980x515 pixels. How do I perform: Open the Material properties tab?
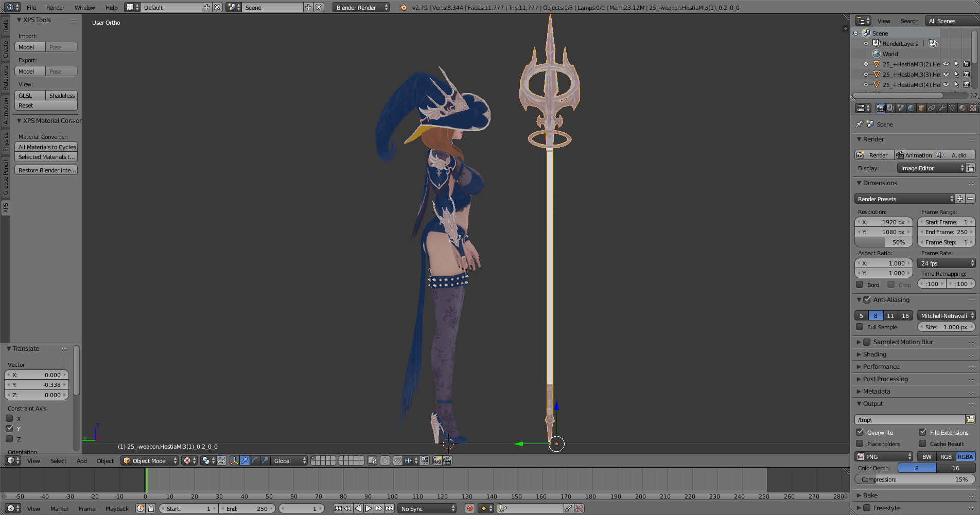(x=962, y=108)
